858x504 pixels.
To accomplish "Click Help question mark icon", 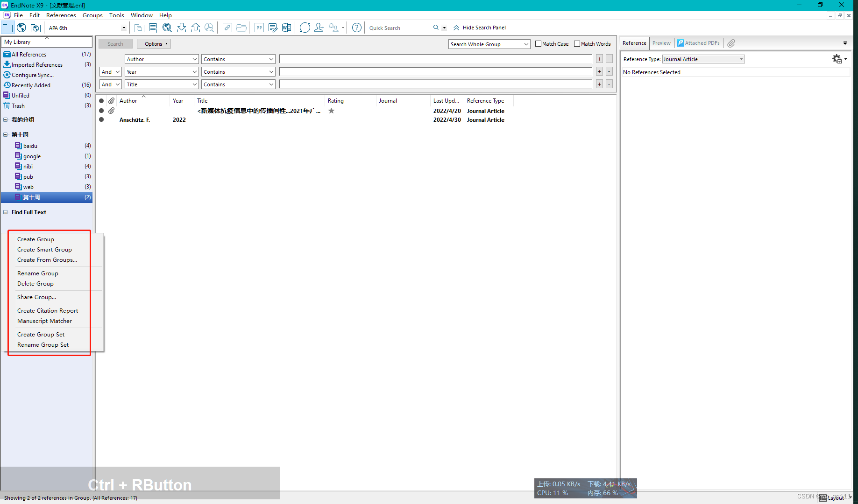I will (357, 28).
